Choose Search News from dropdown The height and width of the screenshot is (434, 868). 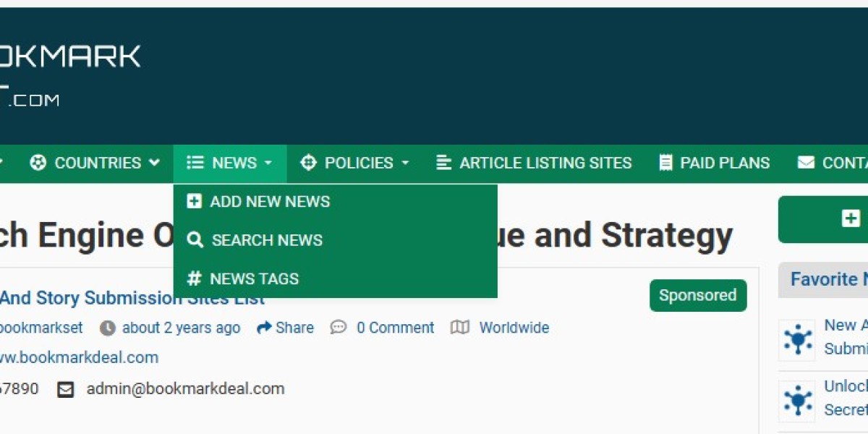tap(335, 239)
